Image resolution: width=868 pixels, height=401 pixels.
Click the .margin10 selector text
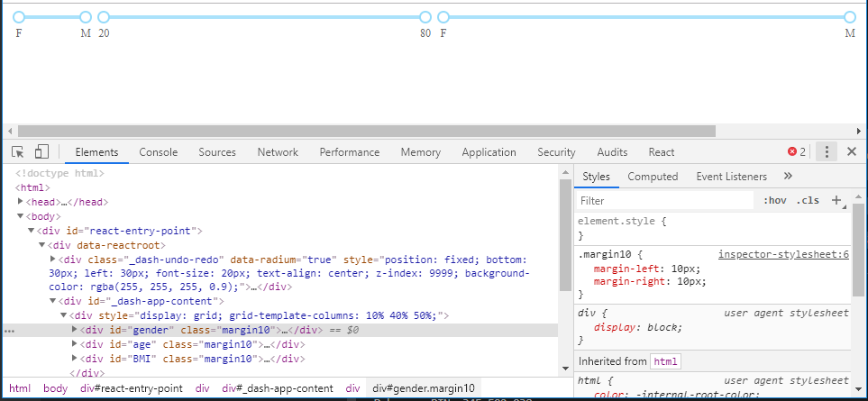coord(604,255)
